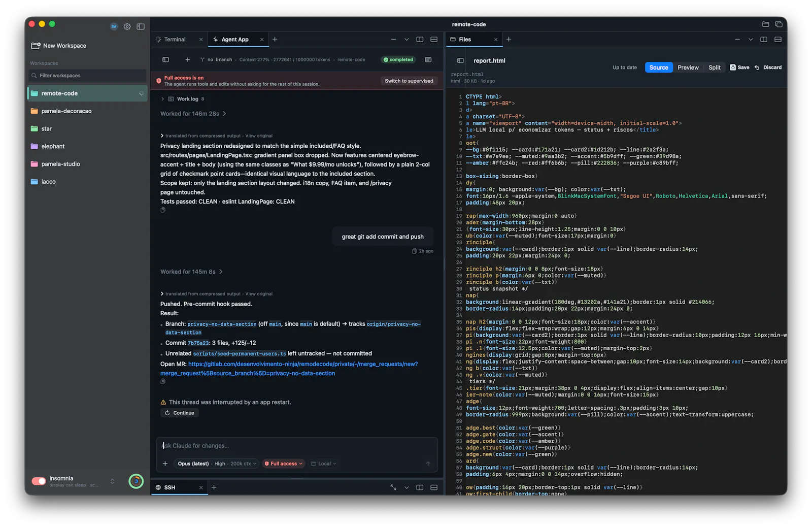Open the lacco workspace
Viewport: 812px width, 528px height.
pyautogui.click(x=87, y=182)
